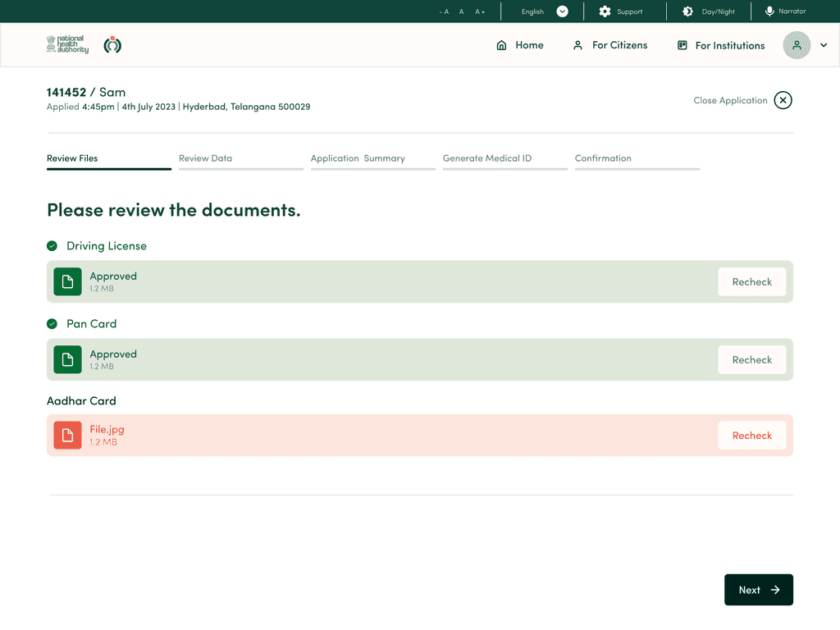The image size is (840, 630).
Task: Click the Pan Card green check icon
Action: click(x=52, y=323)
